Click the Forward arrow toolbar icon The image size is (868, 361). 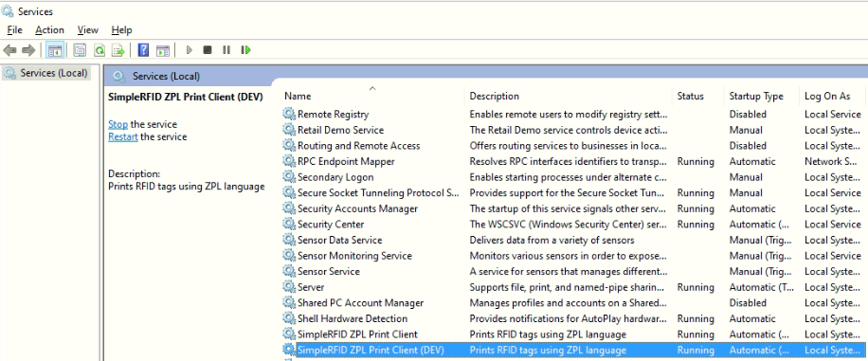(x=28, y=50)
